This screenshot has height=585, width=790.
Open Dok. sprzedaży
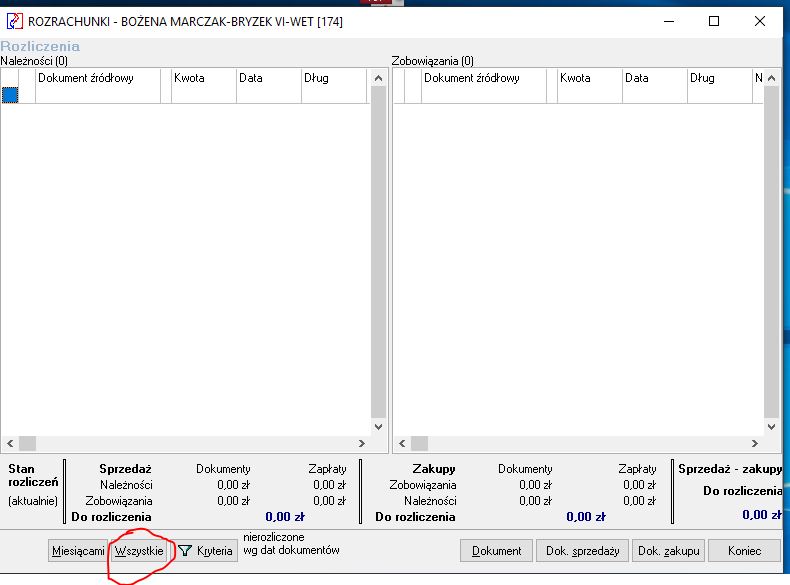click(583, 551)
